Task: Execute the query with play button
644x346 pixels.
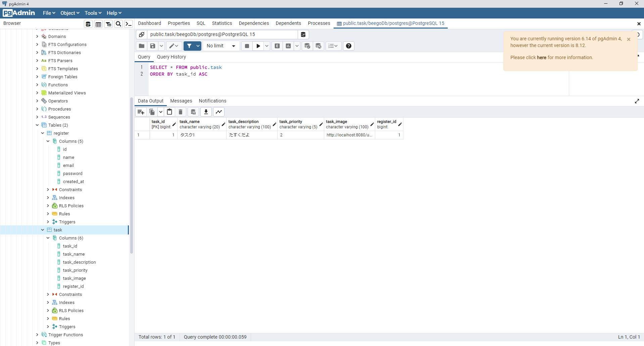Action: coord(258,46)
